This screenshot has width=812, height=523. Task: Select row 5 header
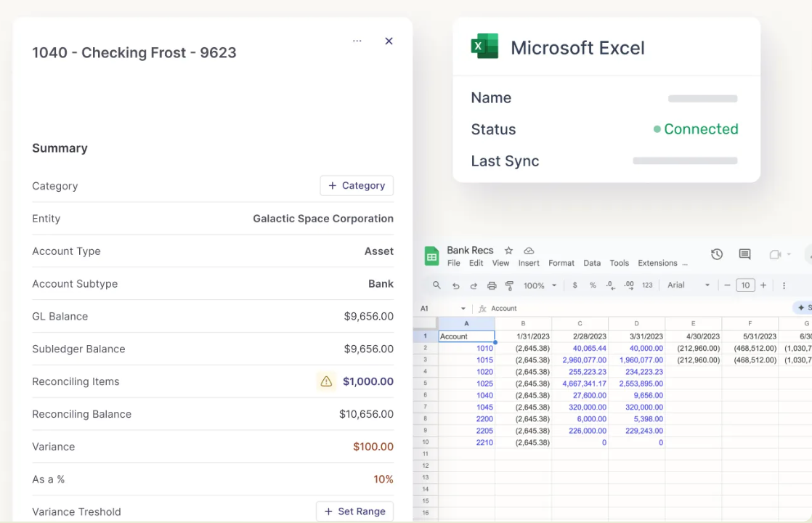tap(425, 384)
